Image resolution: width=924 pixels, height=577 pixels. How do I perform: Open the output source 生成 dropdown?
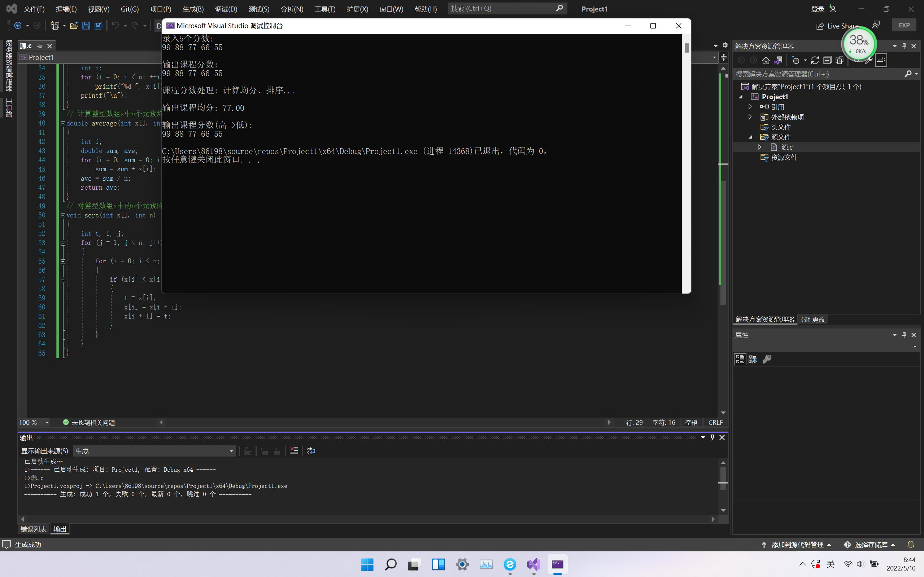point(231,451)
